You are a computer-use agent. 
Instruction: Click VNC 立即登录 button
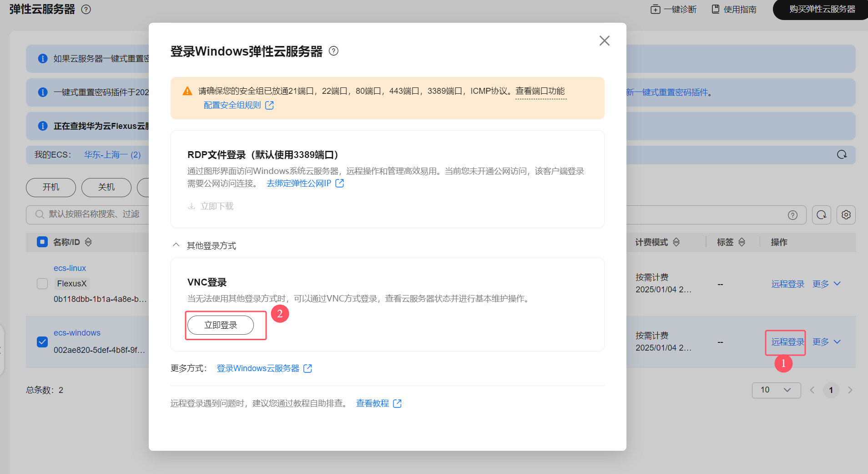tap(221, 325)
